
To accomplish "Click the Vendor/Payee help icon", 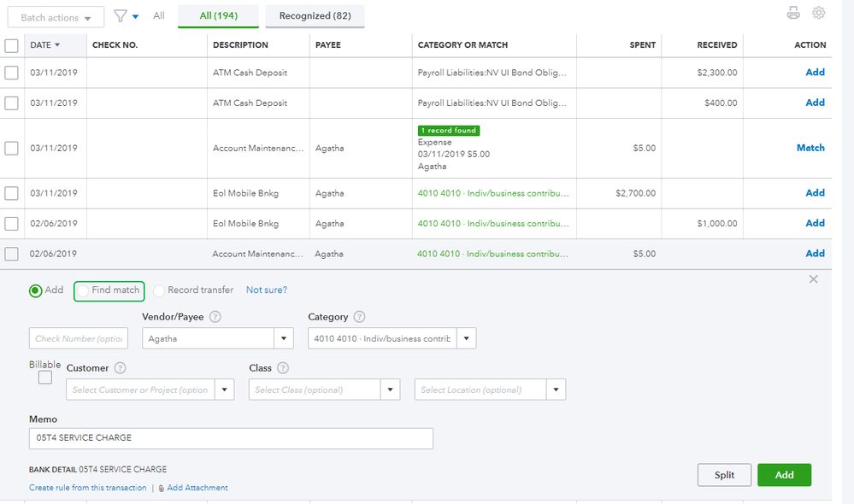I will pos(215,317).
